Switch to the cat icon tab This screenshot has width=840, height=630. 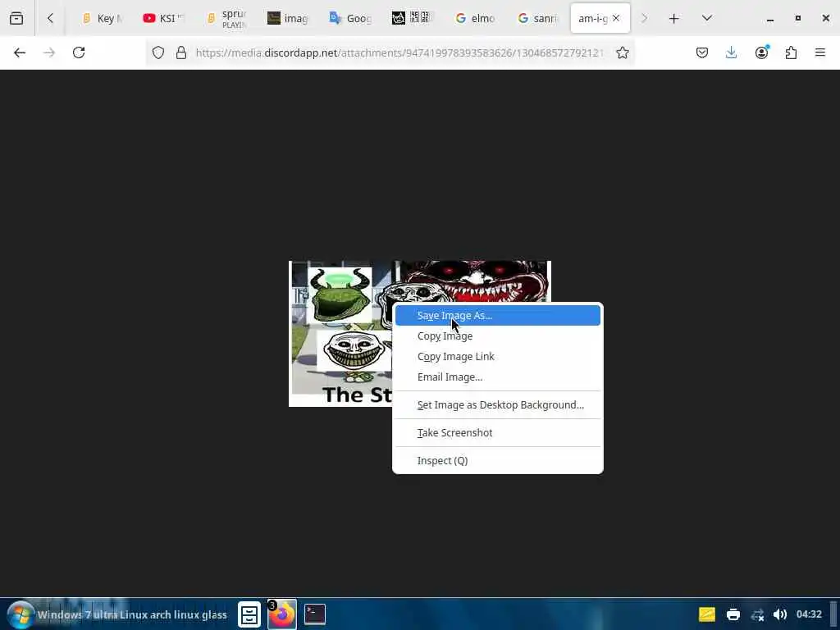point(413,18)
